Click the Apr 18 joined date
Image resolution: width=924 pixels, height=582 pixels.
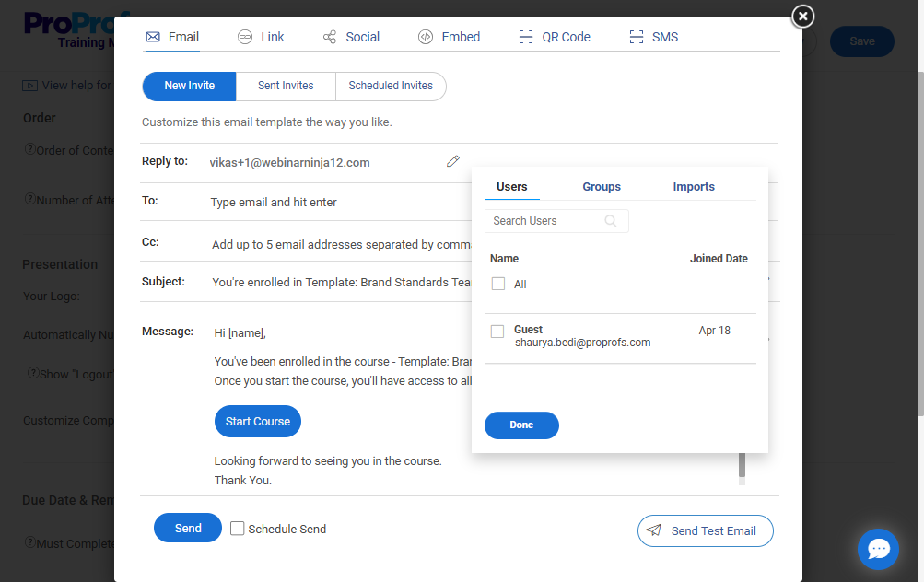coord(714,331)
